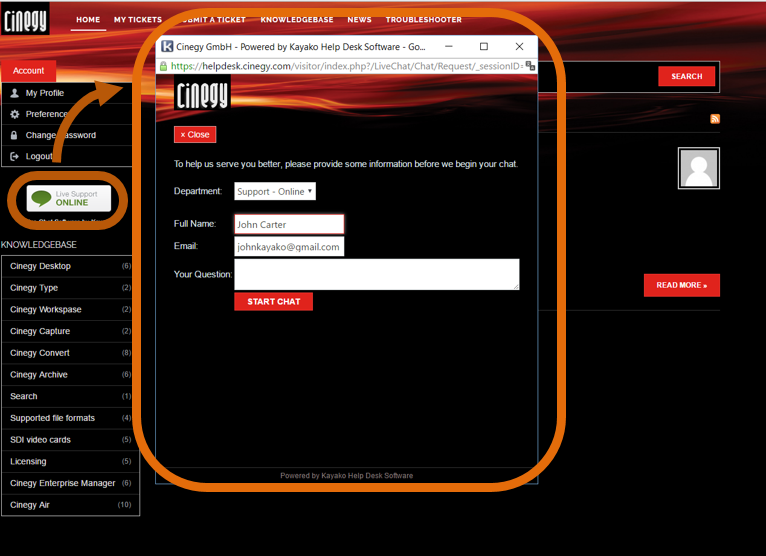Select the Account tab
766x556 pixels.
[x=28, y=71]
